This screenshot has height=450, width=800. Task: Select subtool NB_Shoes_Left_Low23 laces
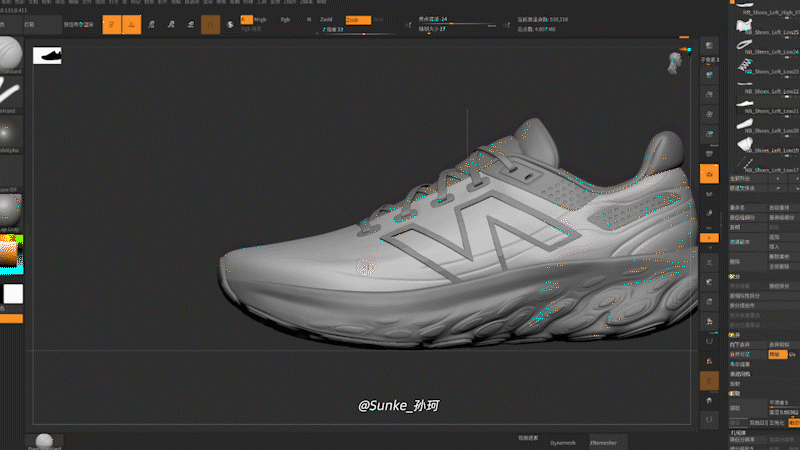(x=767, y=66)
